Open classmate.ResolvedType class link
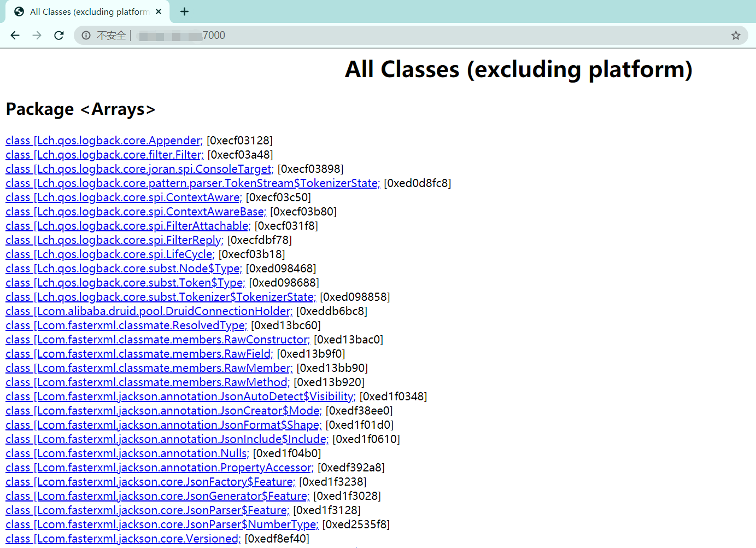 [x=126, y=325]
